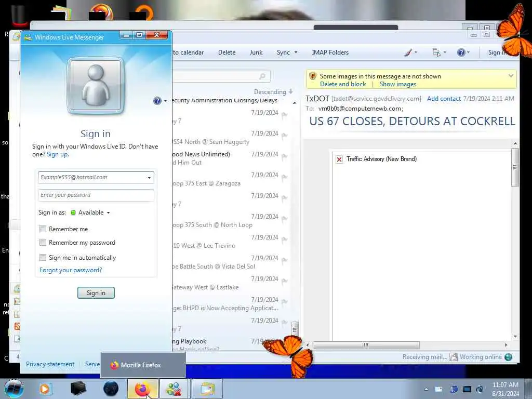
Task: Flag the Battle South @ Vista Del Sol message
Action: tap(284, 261)
